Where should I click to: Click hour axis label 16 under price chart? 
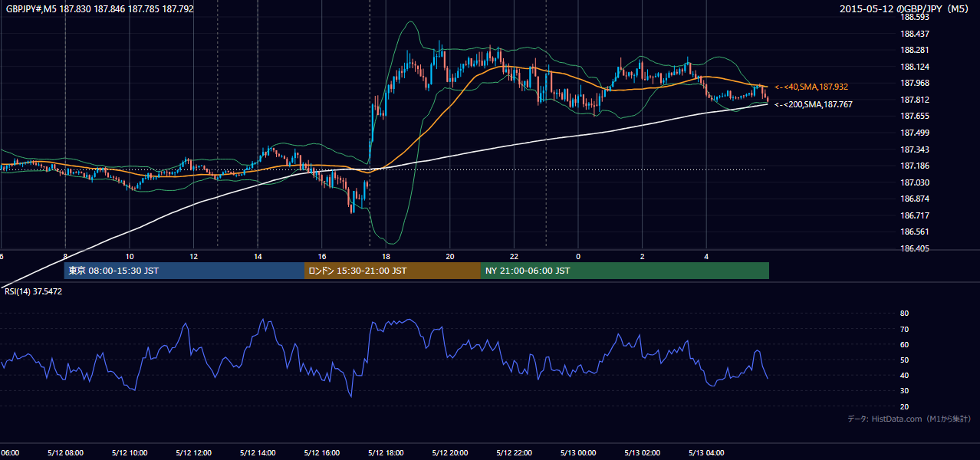click(x=322, y=256)
